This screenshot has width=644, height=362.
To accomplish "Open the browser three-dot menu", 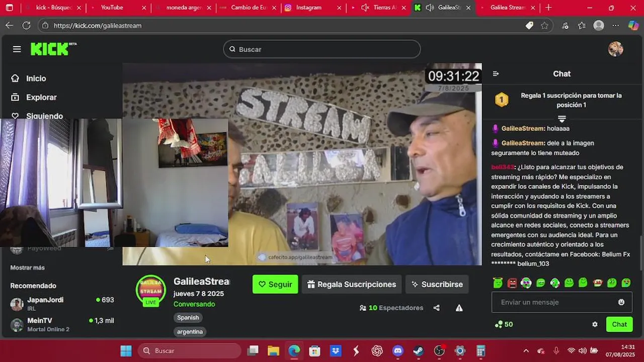I will tap(616, 25).
